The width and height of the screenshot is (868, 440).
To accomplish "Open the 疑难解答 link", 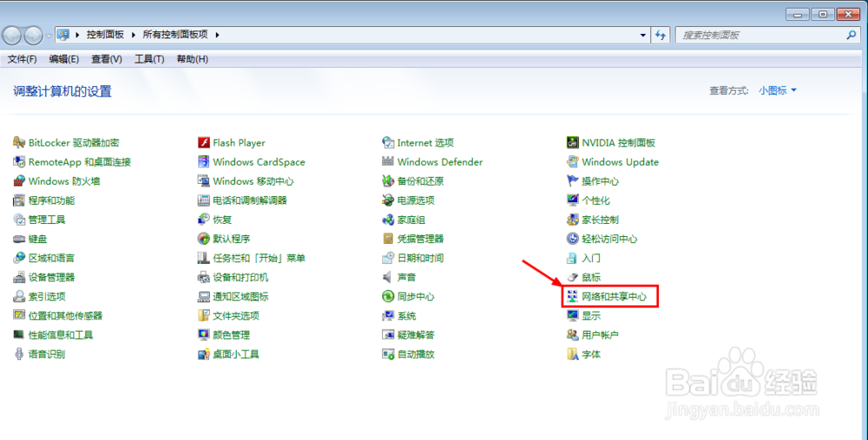I will pos(417,335).
